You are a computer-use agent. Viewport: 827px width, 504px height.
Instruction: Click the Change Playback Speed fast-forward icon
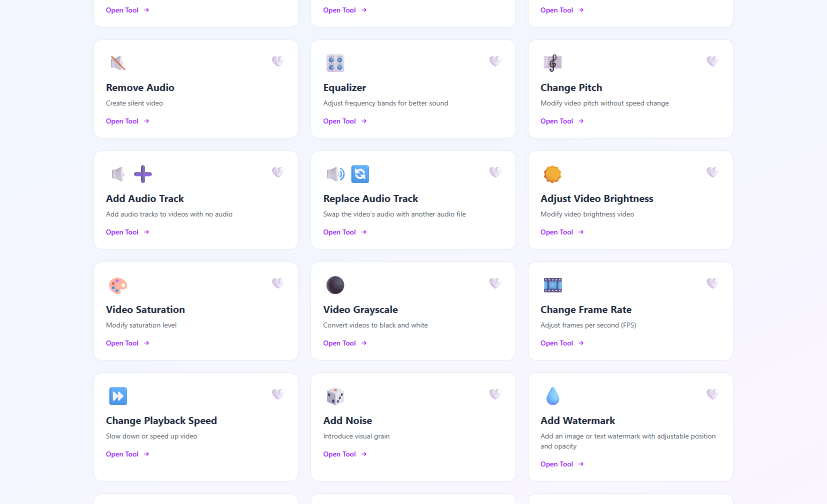118,396
